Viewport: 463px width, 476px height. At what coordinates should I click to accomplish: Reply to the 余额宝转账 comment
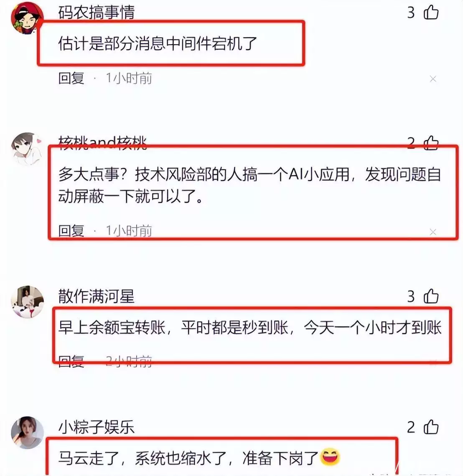(71, 361)
